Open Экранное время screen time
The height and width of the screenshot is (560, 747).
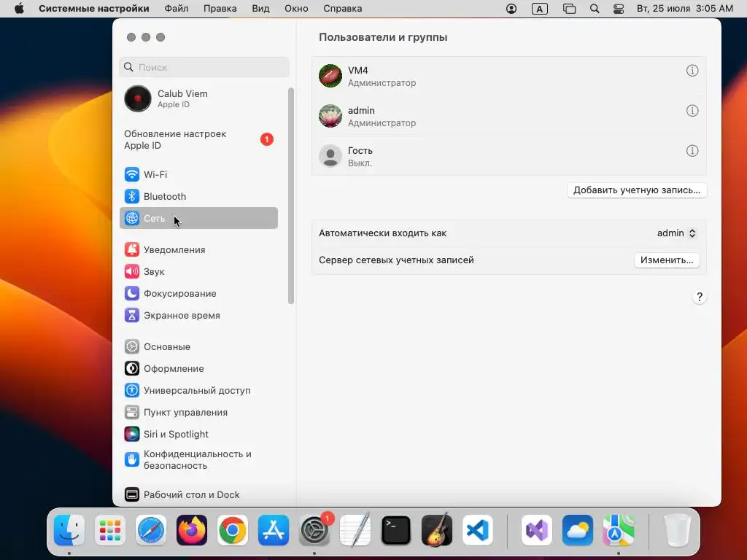(198, 315)
